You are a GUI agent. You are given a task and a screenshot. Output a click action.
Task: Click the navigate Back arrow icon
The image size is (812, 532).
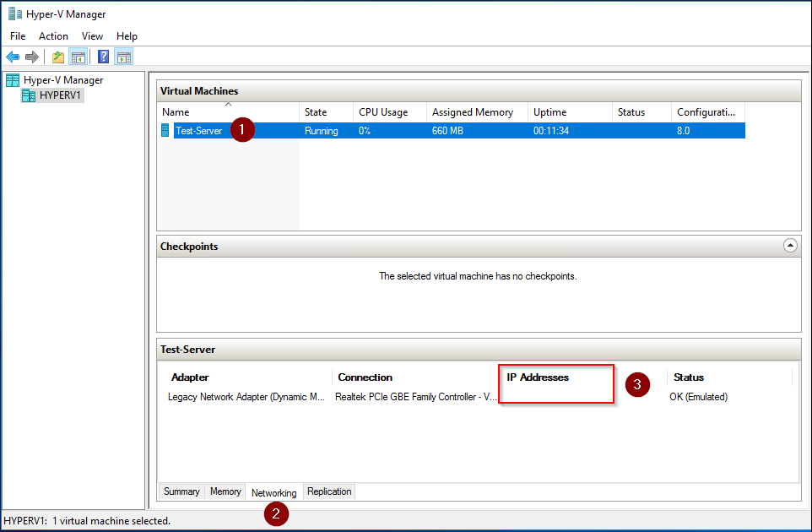[12, 57]
